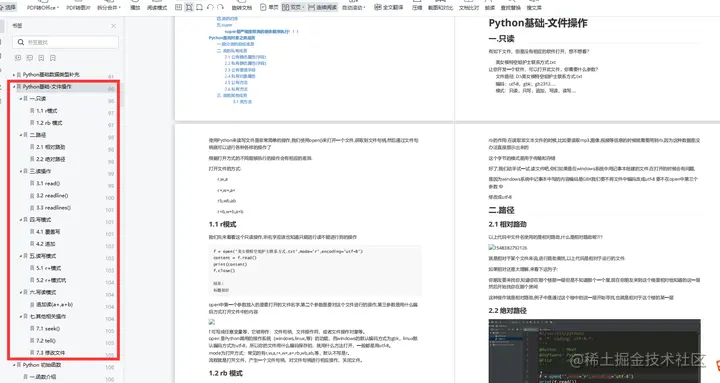Click the rotate clockwise icon
The height and width of the screenshot is (383, 720).
220,7
